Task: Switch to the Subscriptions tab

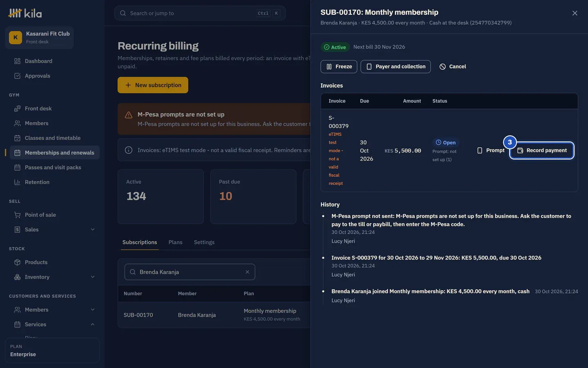Action: click(140, 242)
